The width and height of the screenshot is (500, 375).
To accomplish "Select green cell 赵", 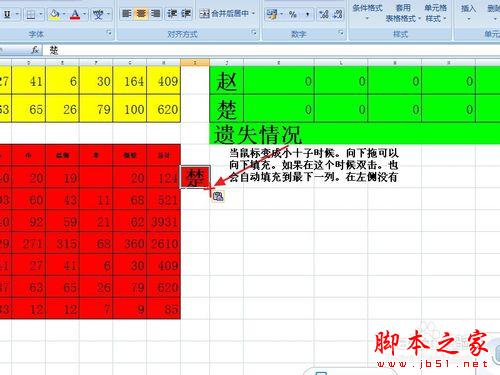I will pos(227,81).
